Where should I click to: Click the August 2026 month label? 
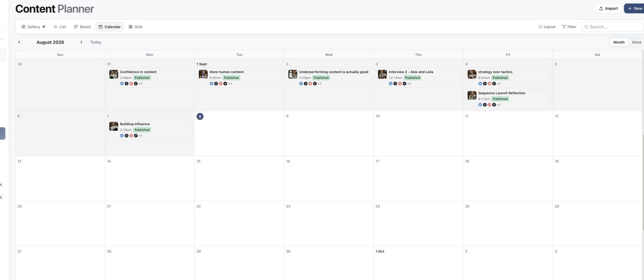(50, 42)
